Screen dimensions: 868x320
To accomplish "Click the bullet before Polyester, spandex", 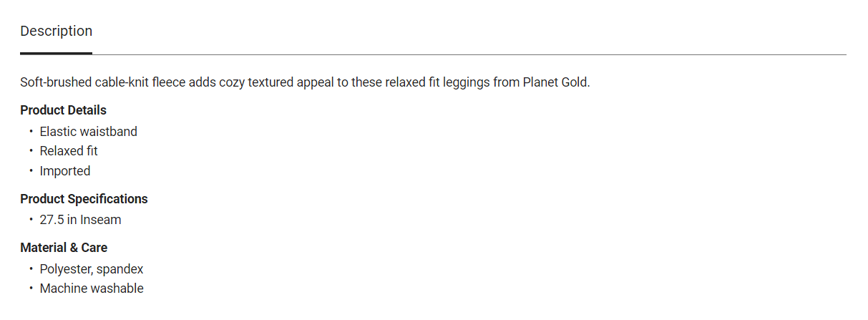I will pyautogui.click(x=31, y=269).
